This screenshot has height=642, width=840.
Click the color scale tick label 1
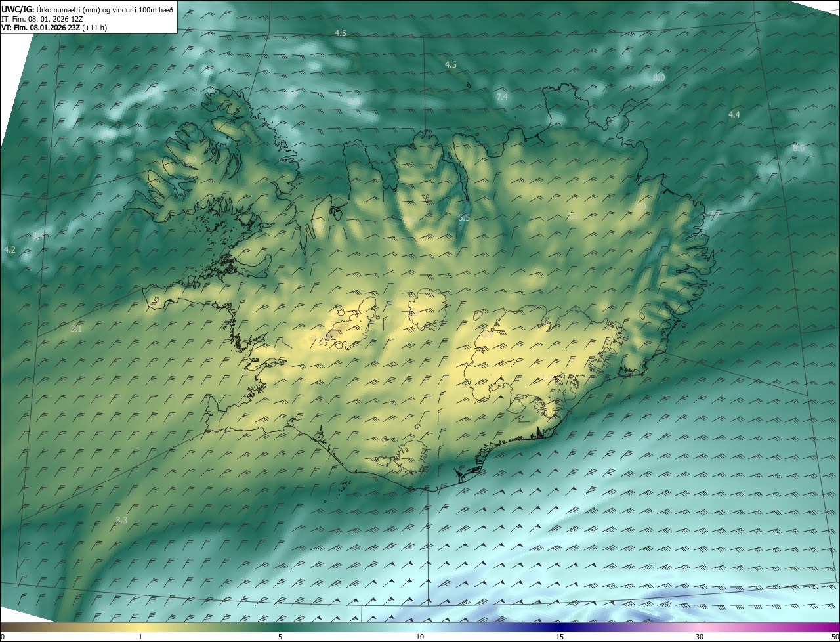pos(140,637)
